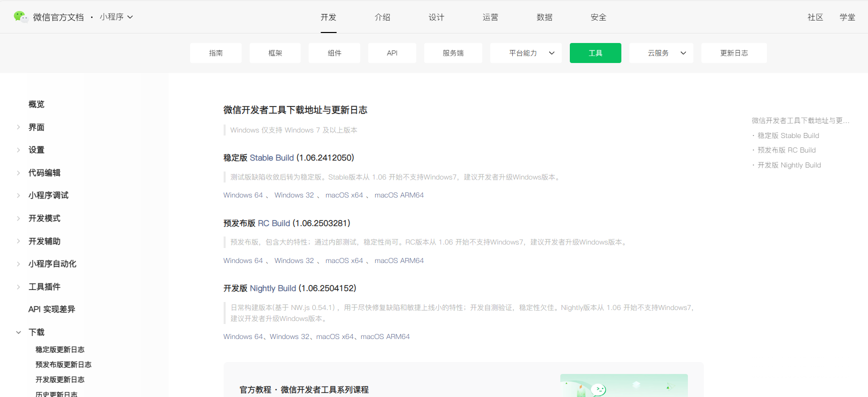868x397 pixels.
Task: Download Stable Build macOS ARM64
Action: [x=399, y=195]
